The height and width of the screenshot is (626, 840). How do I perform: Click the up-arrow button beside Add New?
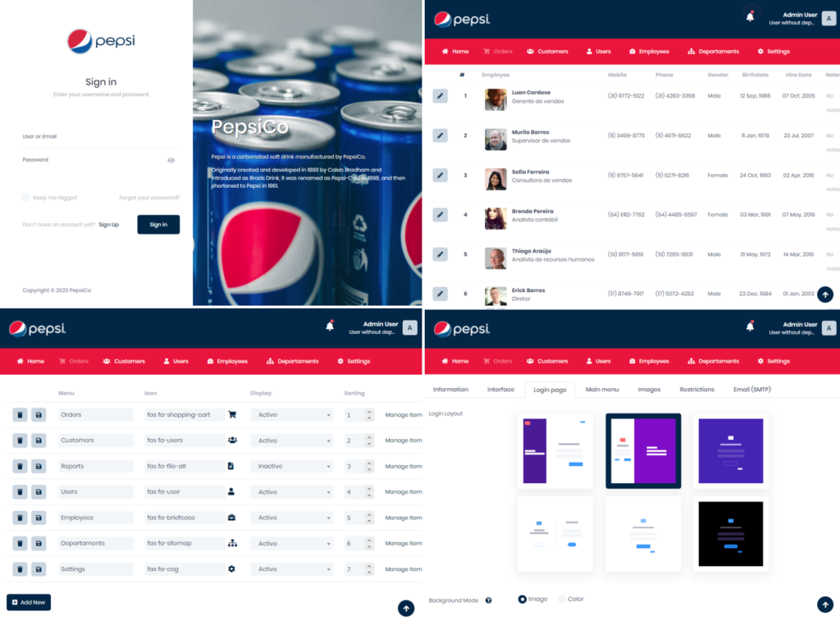[406, 608]
